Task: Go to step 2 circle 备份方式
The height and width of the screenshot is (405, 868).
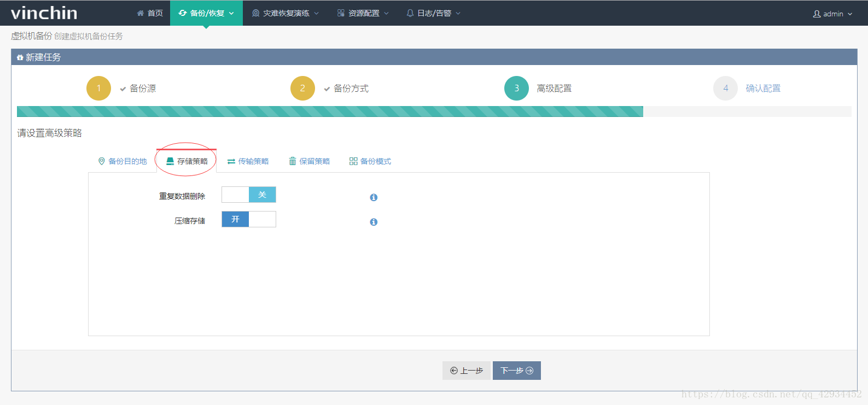Action: click(x=302, y=88)
